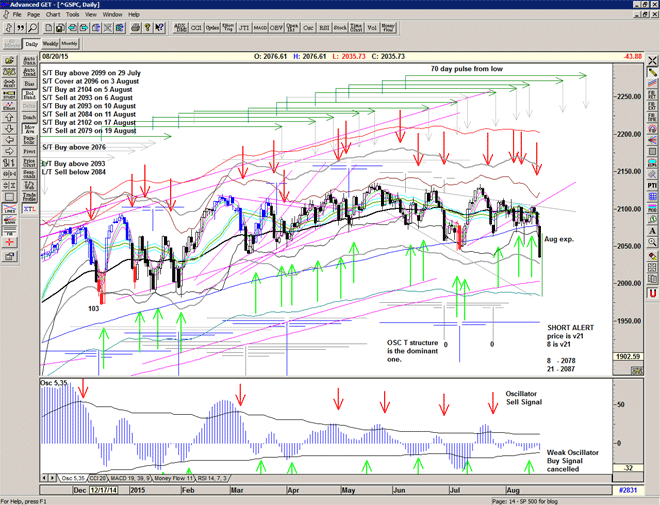Click the CCI study toolbar button
This screenshot has width=660, height=505.
[193, 29]
